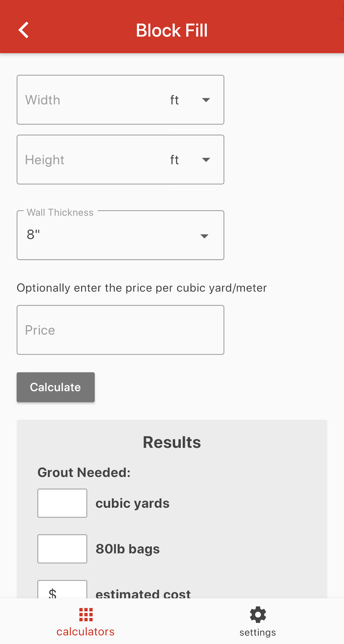Switch to the settings tab
344x644 pixels.
257,622
